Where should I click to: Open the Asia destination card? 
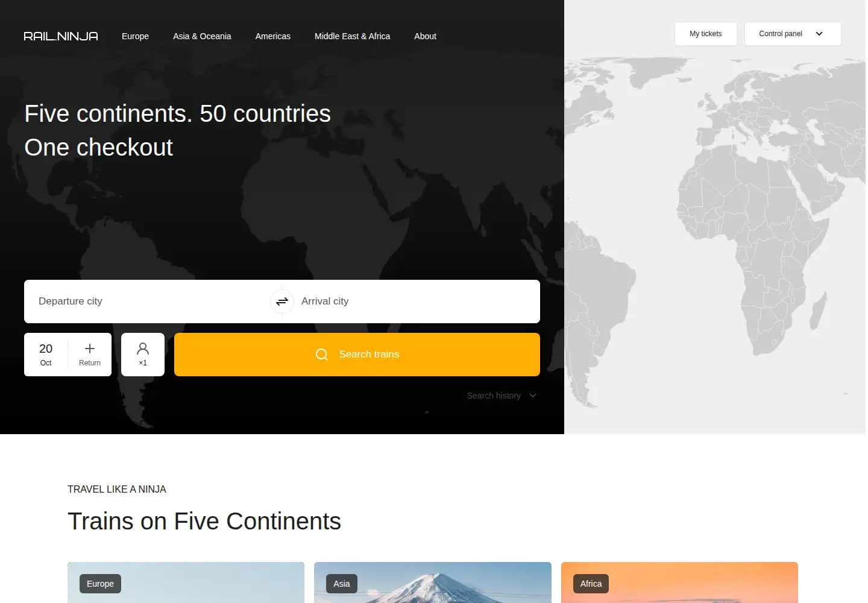coord(433,582)
